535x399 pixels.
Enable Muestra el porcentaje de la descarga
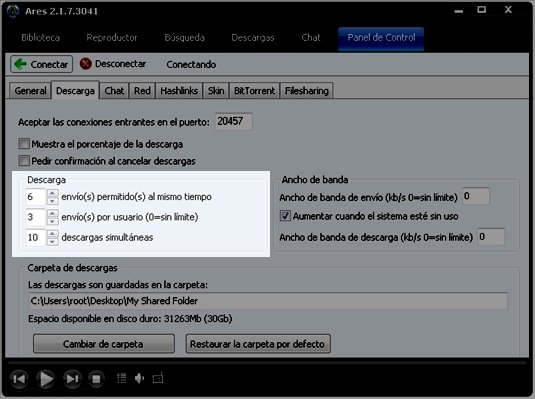pyautogui.click(x=24, y=144)
